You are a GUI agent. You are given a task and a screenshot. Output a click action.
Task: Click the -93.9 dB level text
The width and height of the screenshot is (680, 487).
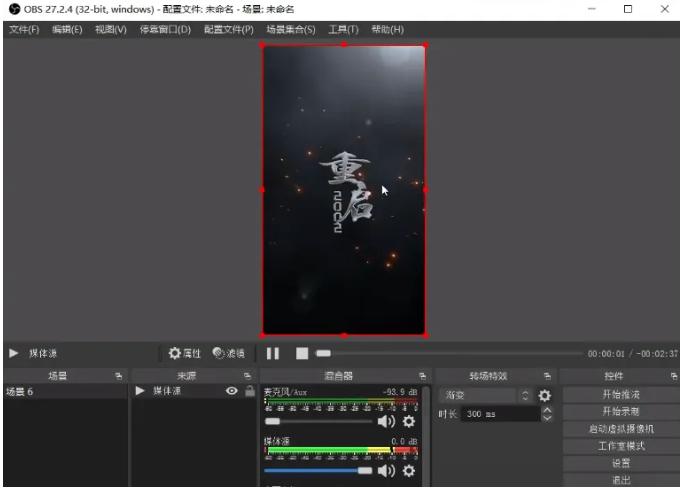(x=400, y=392)
